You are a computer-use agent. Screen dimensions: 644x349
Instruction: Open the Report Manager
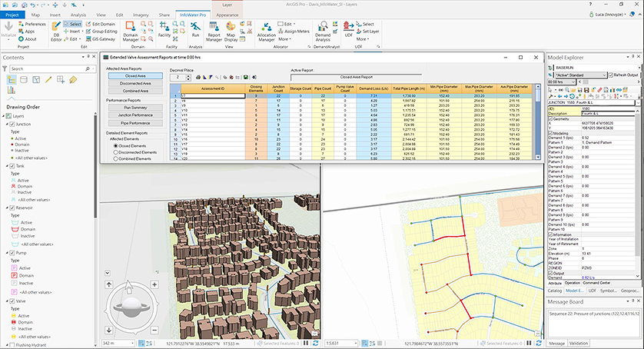[x=214, y=32]
